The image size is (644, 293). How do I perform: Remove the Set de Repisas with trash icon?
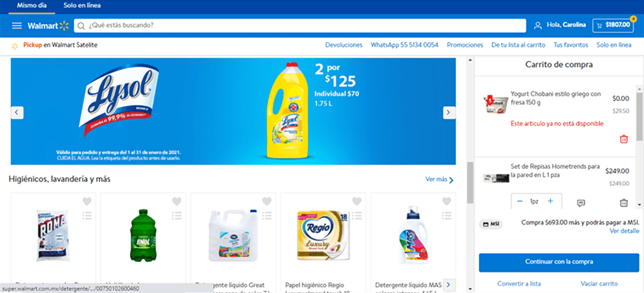(x=624, y=203)
